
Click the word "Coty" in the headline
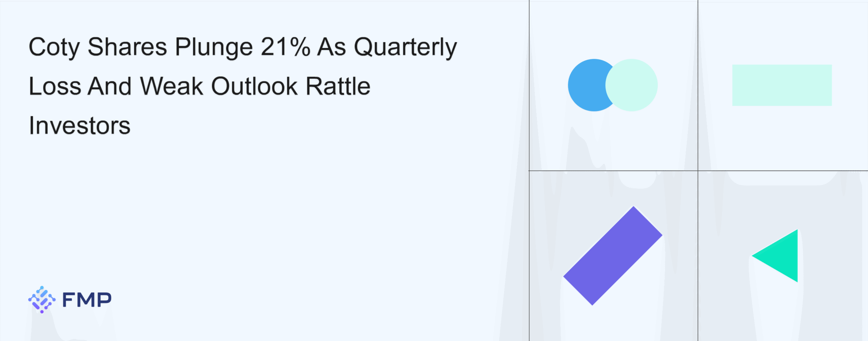tap(54, 47)
